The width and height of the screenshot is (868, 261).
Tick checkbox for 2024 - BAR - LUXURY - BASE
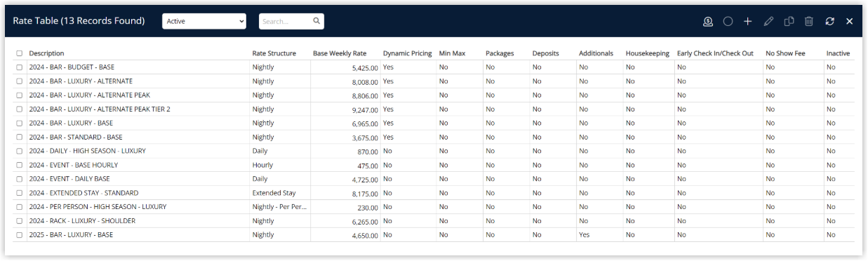click(20, 123)
